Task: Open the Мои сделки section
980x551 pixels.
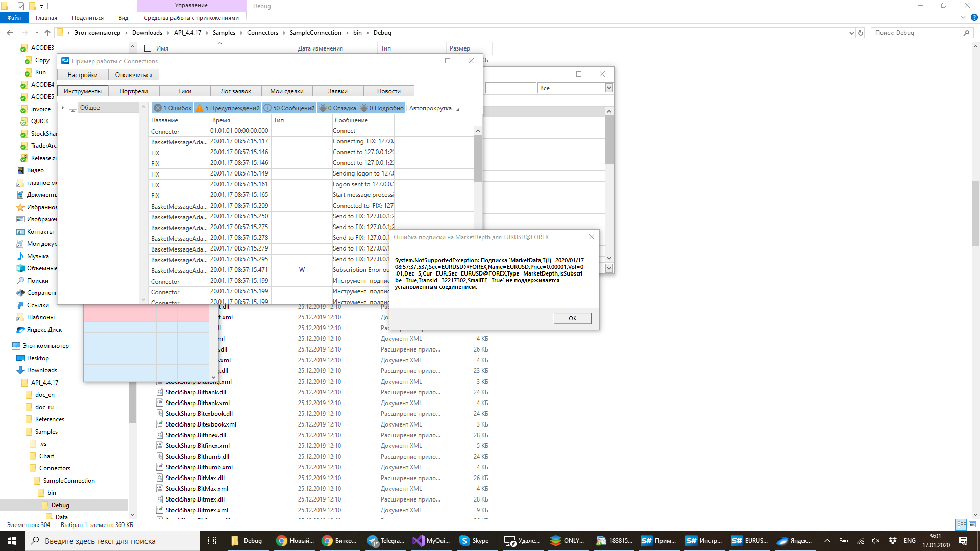Action: point(287,91)
